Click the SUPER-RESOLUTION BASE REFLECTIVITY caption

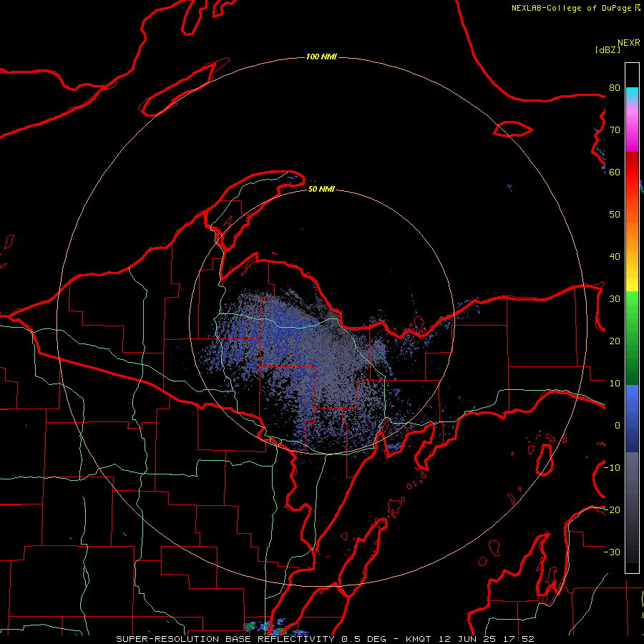(225, 639)
